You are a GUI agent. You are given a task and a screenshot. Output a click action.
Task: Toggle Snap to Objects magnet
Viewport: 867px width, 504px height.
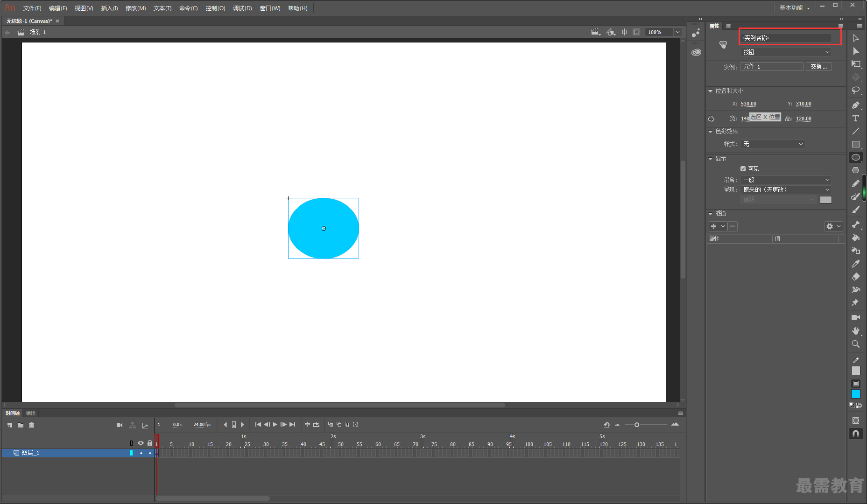[x=856, y=434]
